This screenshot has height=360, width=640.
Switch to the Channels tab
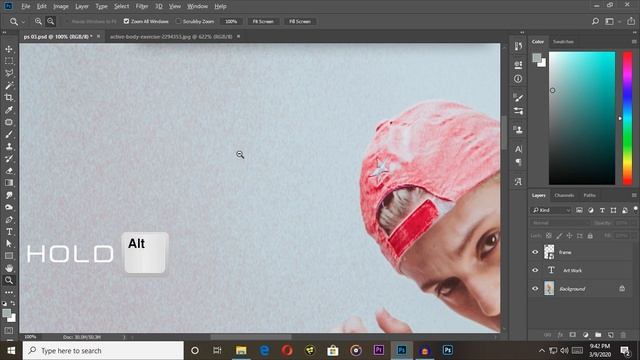tap(564, 196)
